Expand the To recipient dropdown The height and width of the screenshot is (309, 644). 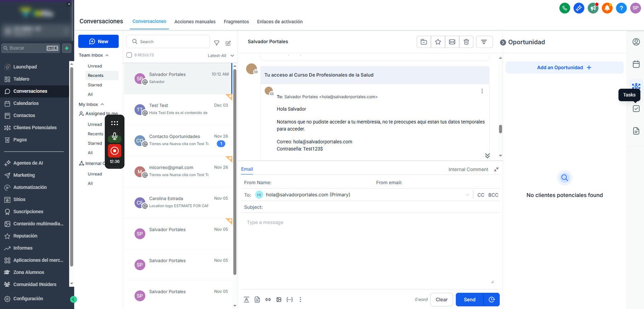467,195
